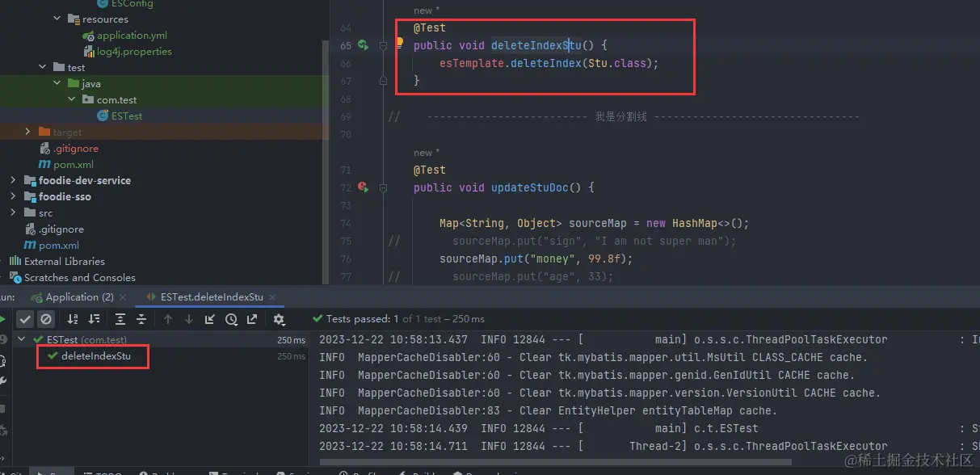Collapse the java folder arrow
980x475 pixels.
[x=57, y=83]
